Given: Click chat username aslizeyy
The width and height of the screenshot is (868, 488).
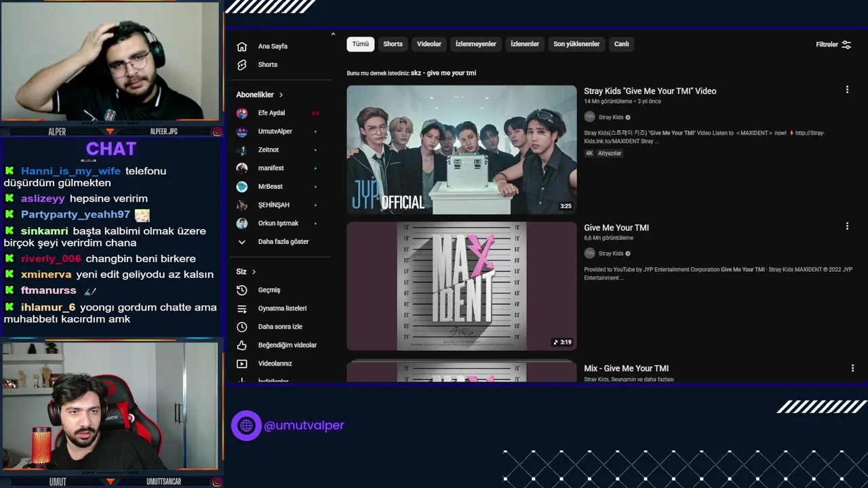Looking at the screenshot, I should 43,199.
